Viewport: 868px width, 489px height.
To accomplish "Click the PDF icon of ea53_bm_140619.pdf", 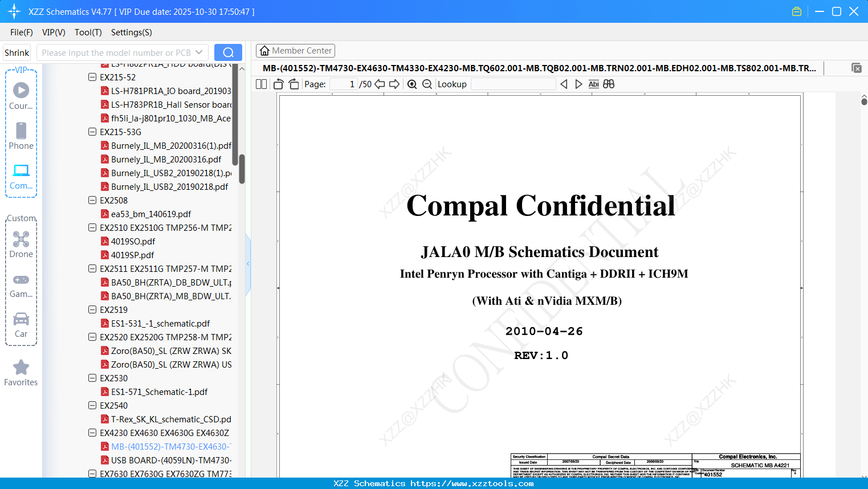I will pyautogui.click(x=105, y=214).
